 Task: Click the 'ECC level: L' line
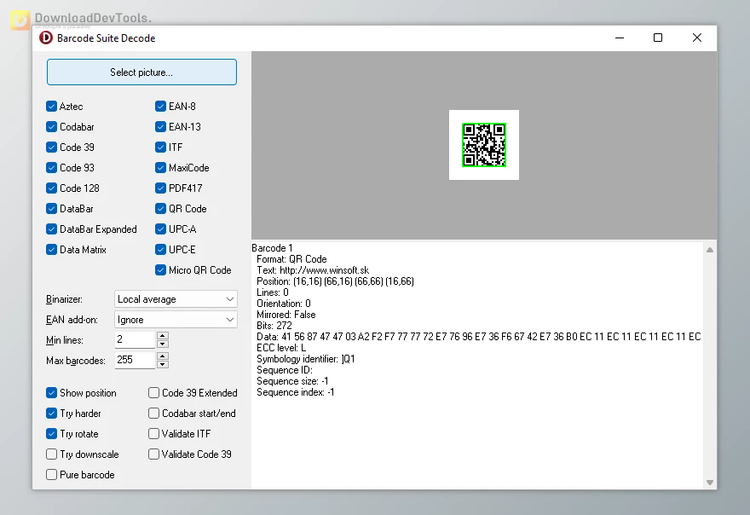[x=281, y=348]
